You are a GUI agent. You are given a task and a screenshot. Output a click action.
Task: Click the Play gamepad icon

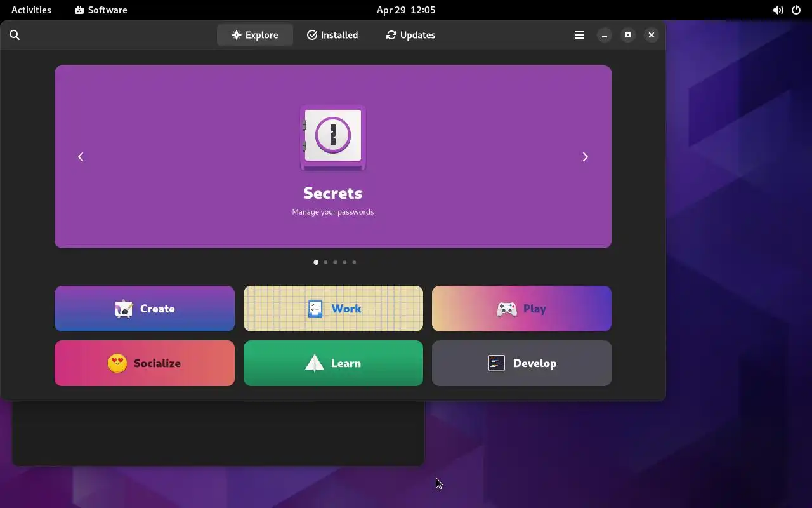[x=506, y=309]
